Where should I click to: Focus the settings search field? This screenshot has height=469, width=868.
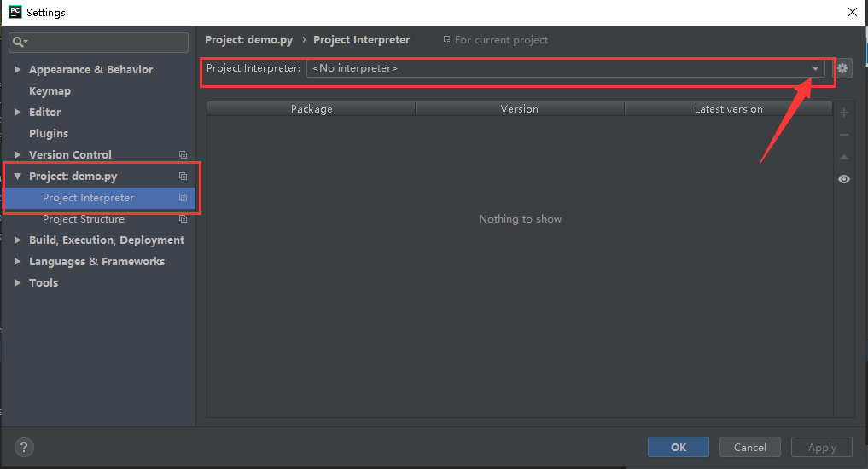click(x=98, y=42)
